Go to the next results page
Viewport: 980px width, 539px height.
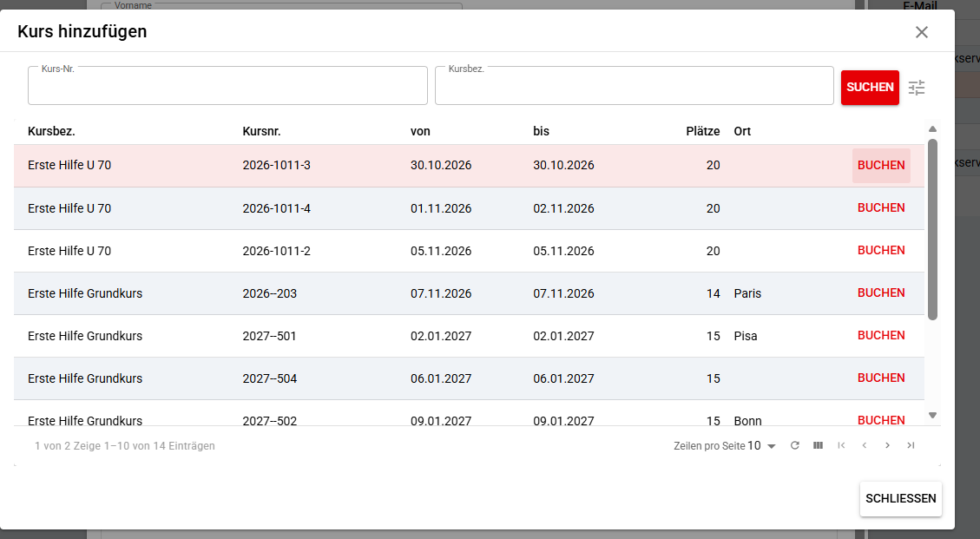click(x=887, y=446)
